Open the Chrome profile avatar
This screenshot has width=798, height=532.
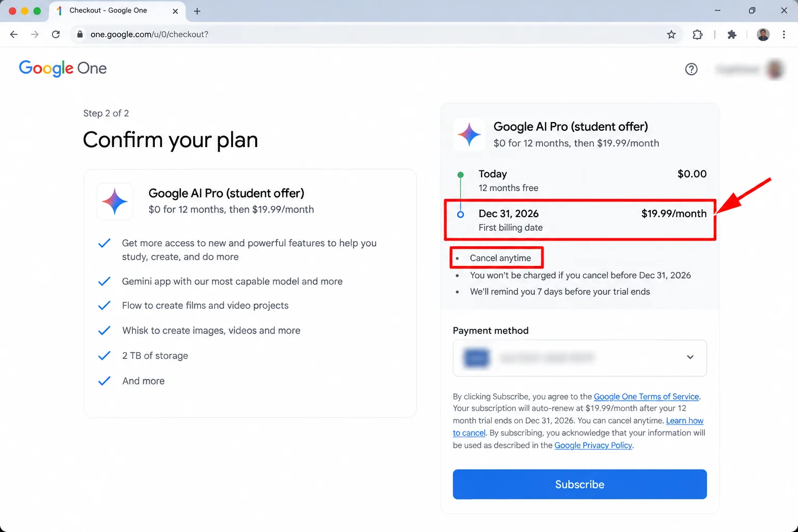click(763, 34)
